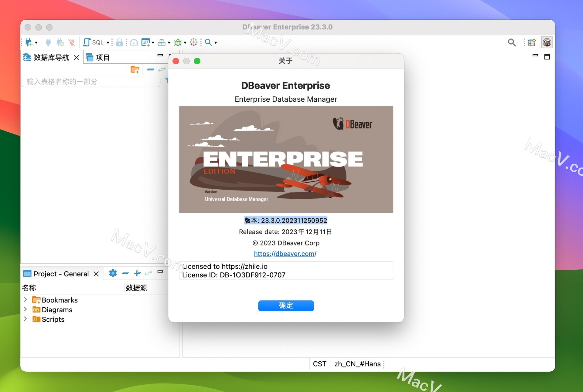Expand the Git icon dropdown arrow

[153, 42]
